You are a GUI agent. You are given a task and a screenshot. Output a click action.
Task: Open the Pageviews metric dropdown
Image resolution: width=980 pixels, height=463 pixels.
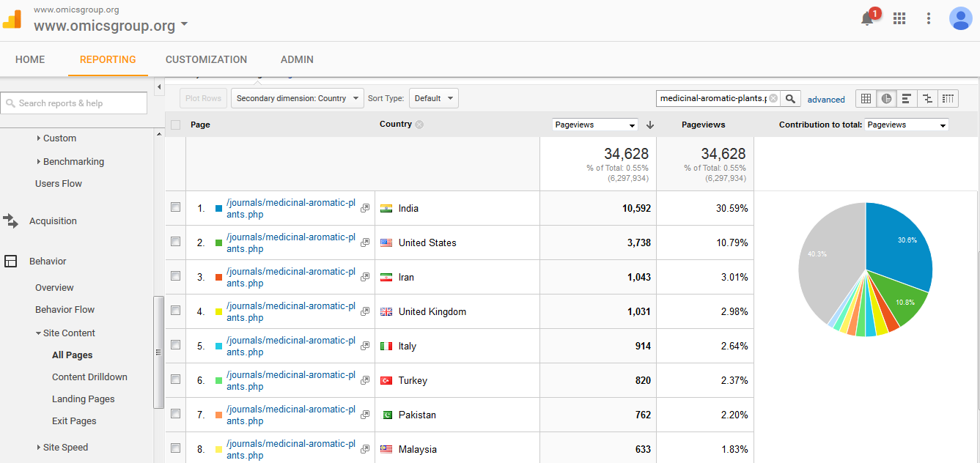pos(595,125)
